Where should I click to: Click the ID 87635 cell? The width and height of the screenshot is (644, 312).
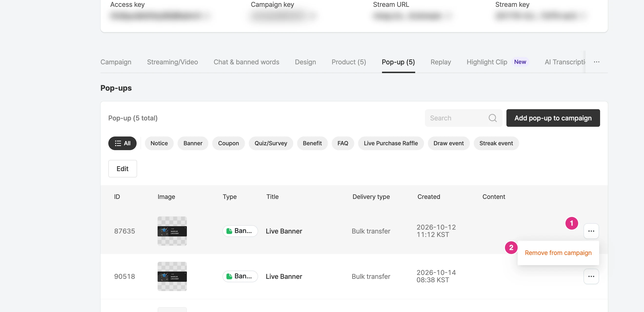click(124, 231)
